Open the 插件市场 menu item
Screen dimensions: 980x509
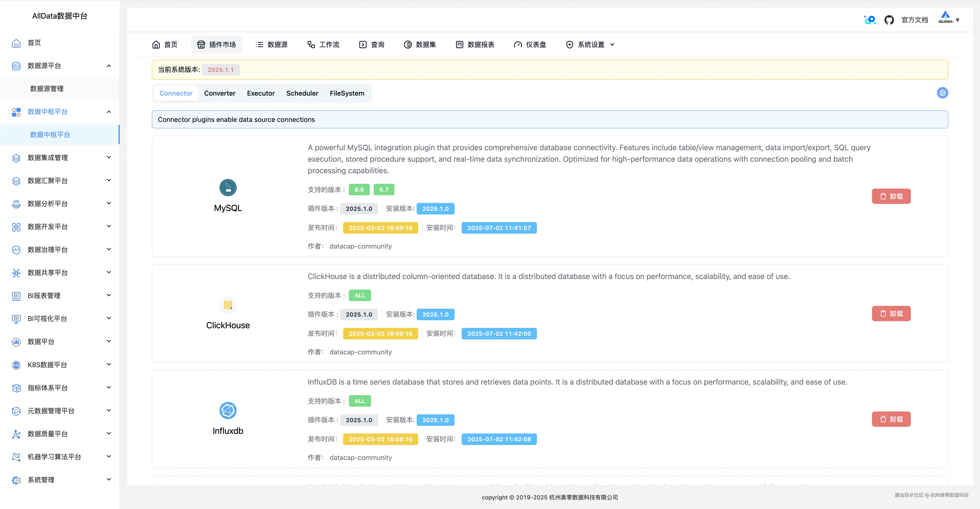pos(216,44)
